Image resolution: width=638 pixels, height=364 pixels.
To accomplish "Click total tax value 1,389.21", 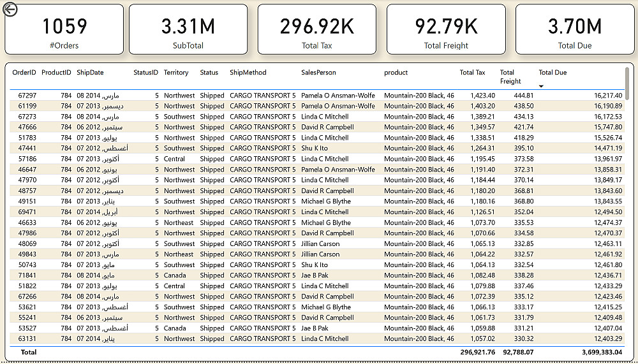I will [482, 117].
